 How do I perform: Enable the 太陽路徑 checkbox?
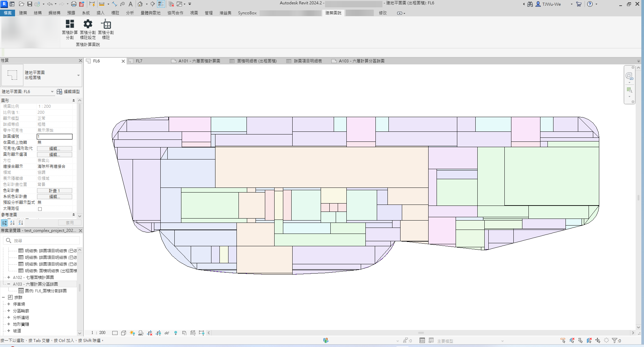click(x=40, y=209)
